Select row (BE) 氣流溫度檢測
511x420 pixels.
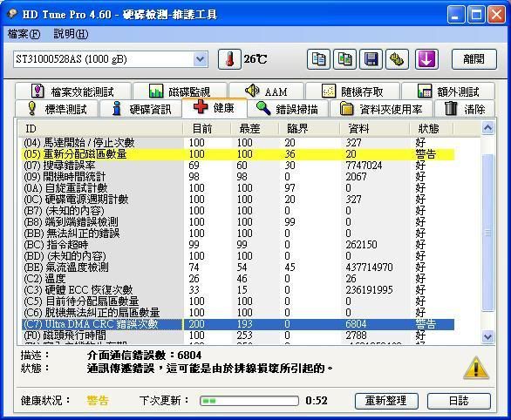coord(239,267)
